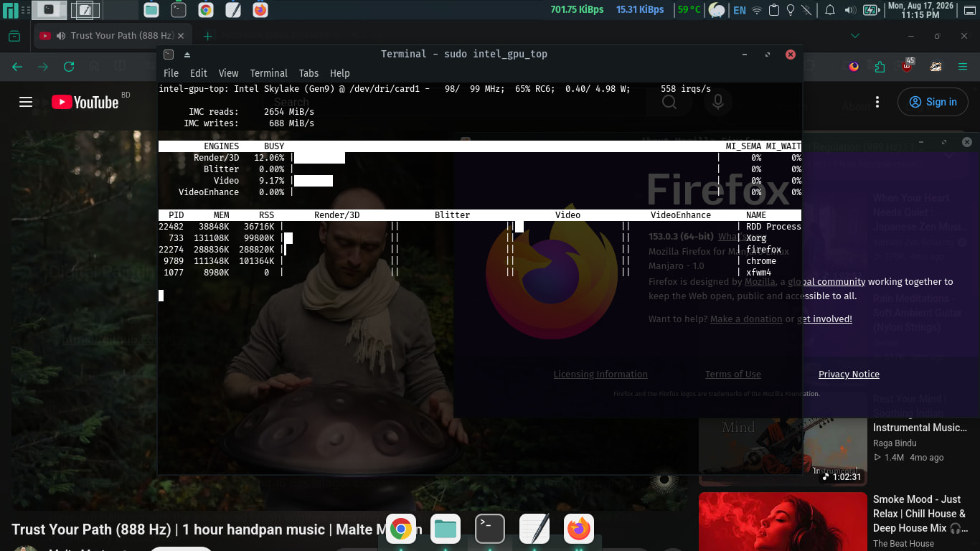Open the Smoke Mood video thumbnail
The width and height of the screenshot is (980, 551).
[x=783, y=522]
